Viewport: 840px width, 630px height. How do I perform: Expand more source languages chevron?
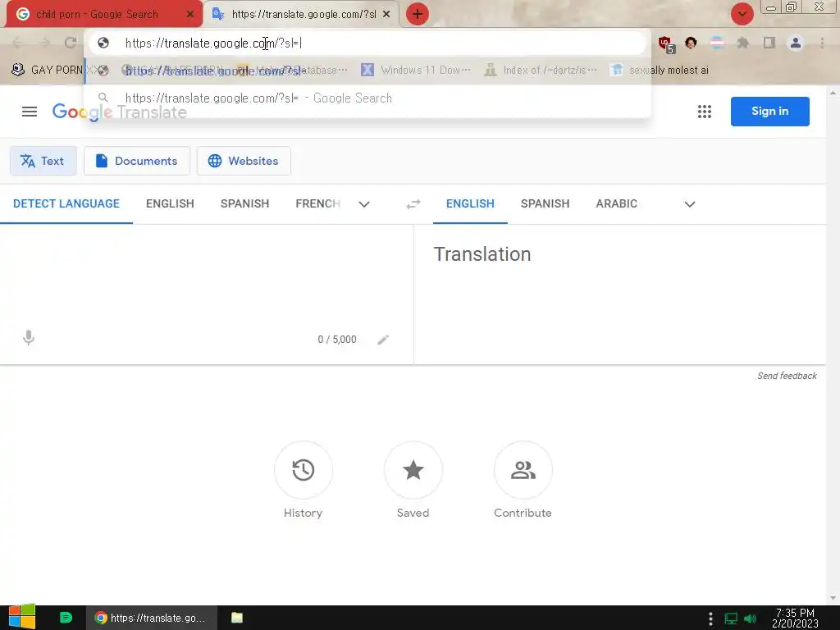364,204
